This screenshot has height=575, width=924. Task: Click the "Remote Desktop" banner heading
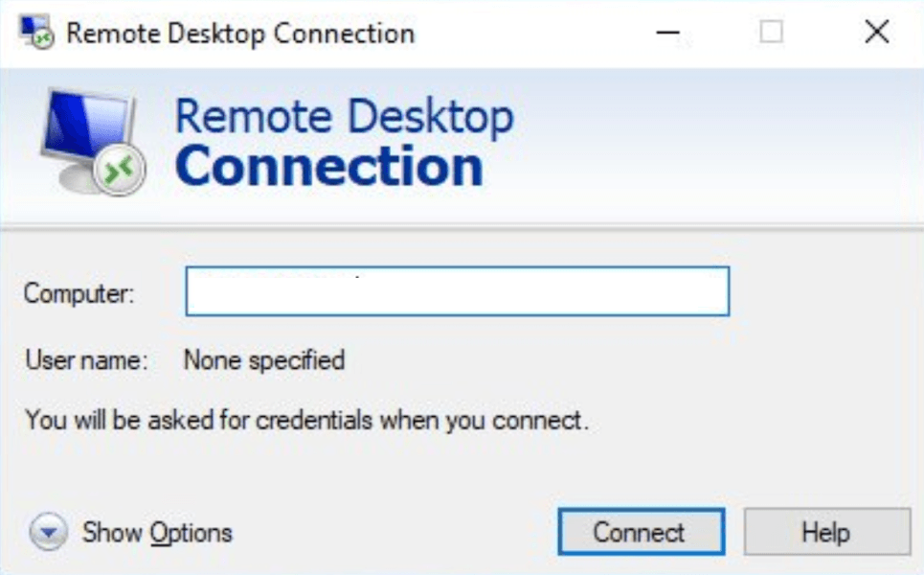tap(344, 116)
